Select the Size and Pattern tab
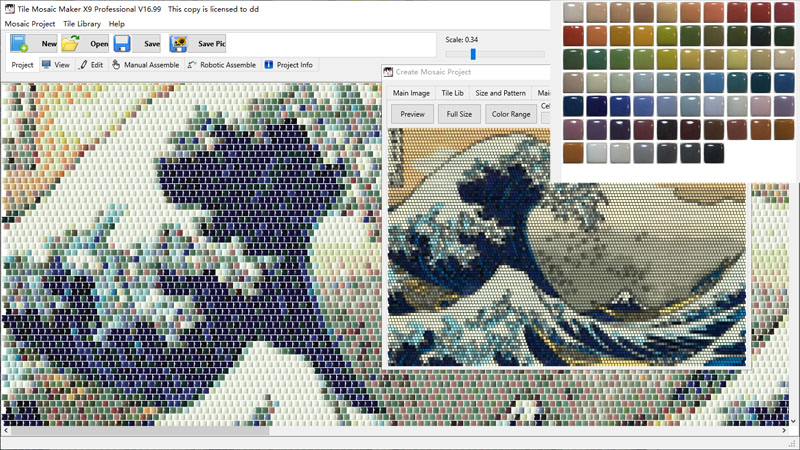800x450 pixels. pos(500,93)
